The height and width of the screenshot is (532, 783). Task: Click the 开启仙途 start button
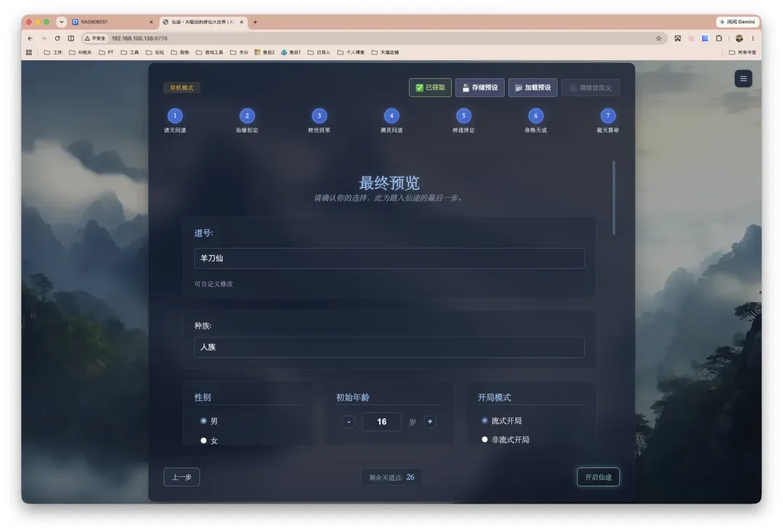[x=598, y=477]
